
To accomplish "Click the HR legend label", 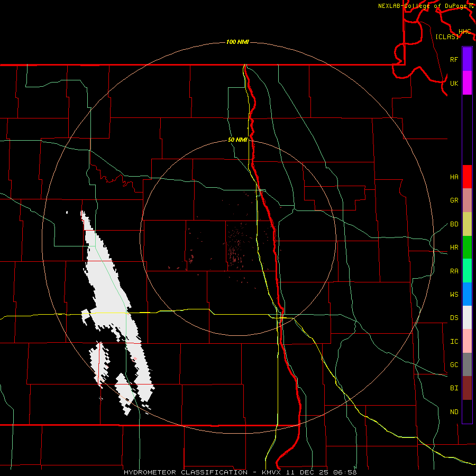I will [x=454, y=248].
